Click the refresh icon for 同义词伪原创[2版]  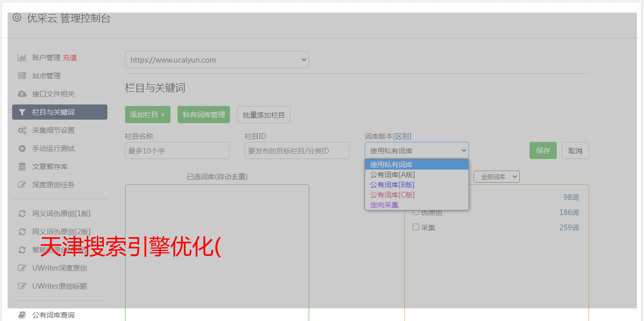pos(22,232)
